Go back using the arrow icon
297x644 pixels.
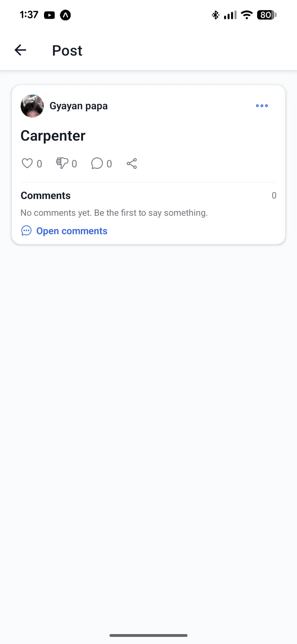(20, 50)
